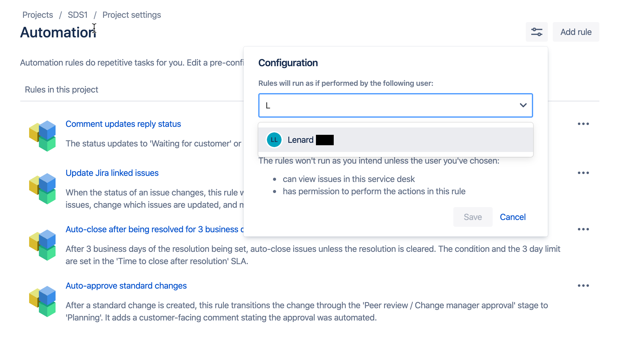Click the disabled Save button
This screenshot has height=364, width=619.
[x=472, y=217]
